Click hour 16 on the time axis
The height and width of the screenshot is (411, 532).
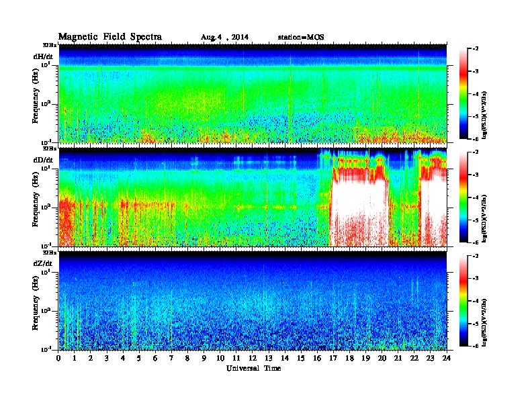317,359
